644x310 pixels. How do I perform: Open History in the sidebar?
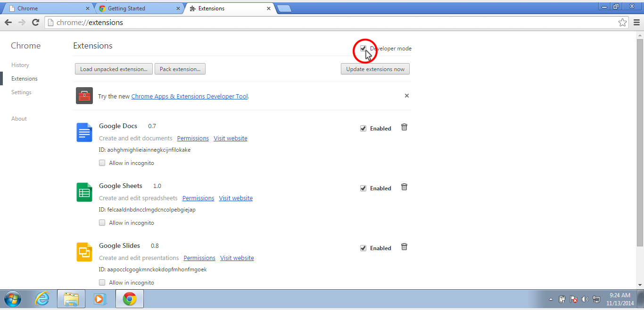[x=20, y=65]
